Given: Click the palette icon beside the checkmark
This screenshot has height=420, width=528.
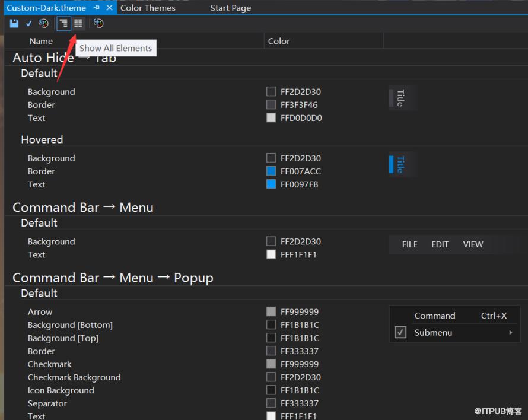Looking at the screenshot, I should click(x=43, y=23).
